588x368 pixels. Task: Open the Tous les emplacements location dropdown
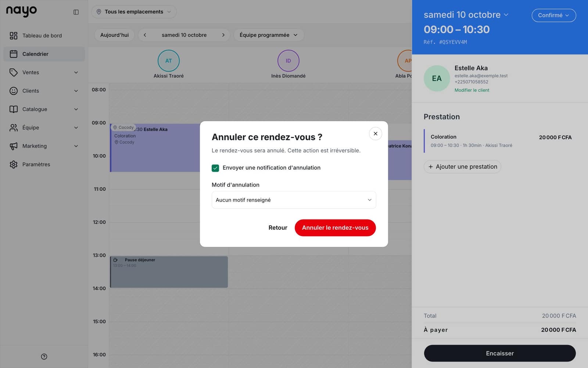tap(134, 12)
